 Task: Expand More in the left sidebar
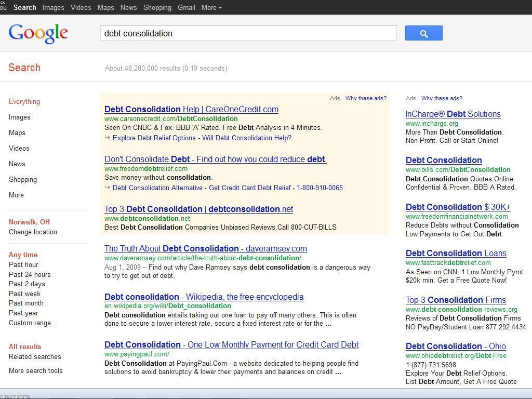pos(16,195)
